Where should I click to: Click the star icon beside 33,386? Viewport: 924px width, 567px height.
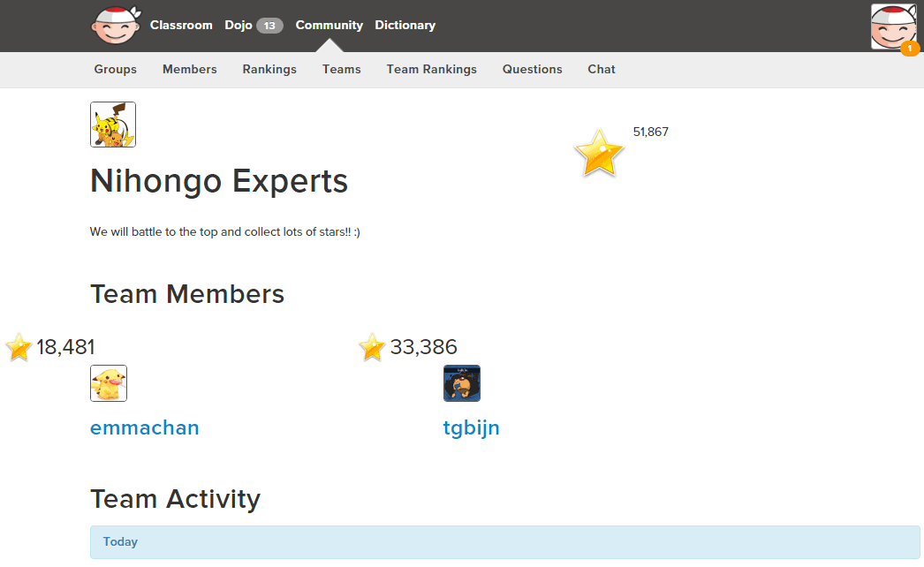373,346
